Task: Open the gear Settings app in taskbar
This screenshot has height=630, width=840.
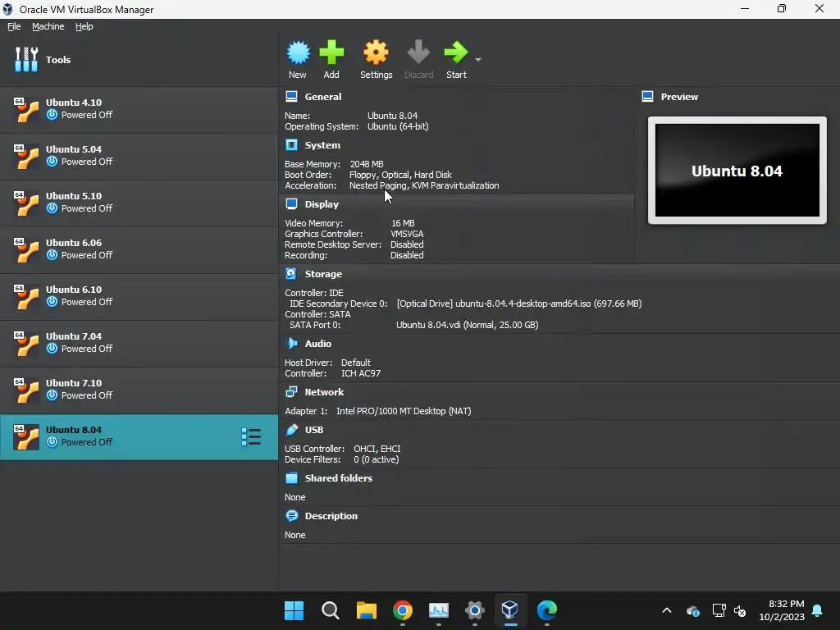Action: 475,610
